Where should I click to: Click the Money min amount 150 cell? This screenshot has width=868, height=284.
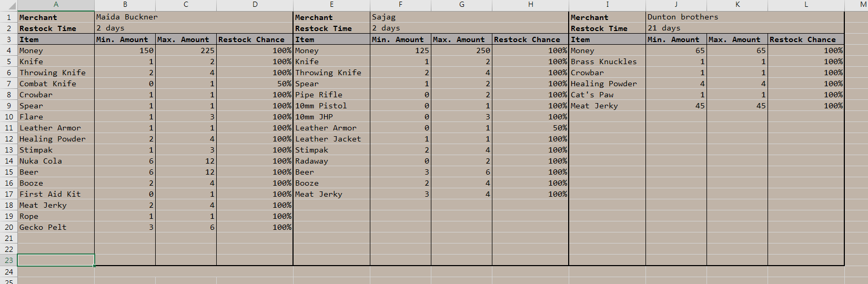[125, 50]
